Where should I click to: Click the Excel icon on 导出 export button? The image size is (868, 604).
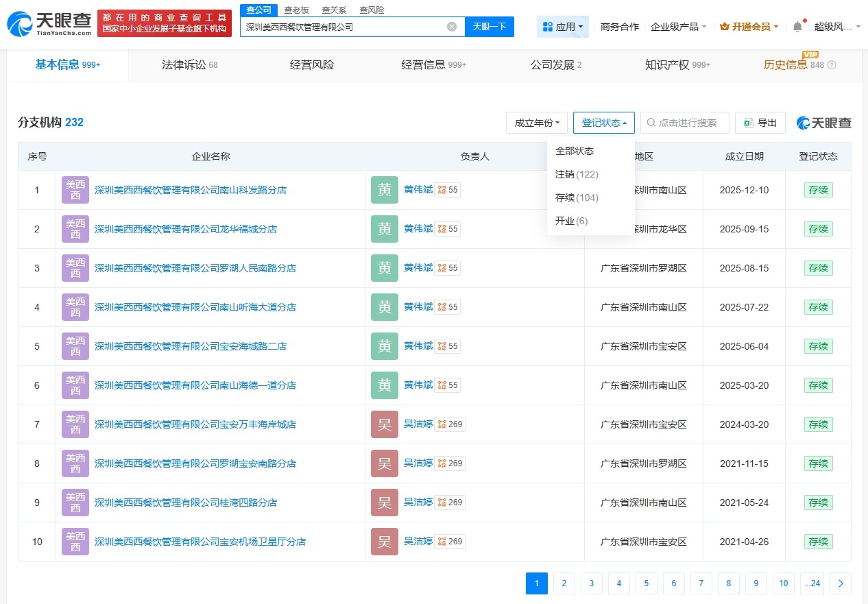[x=750, y=123]
